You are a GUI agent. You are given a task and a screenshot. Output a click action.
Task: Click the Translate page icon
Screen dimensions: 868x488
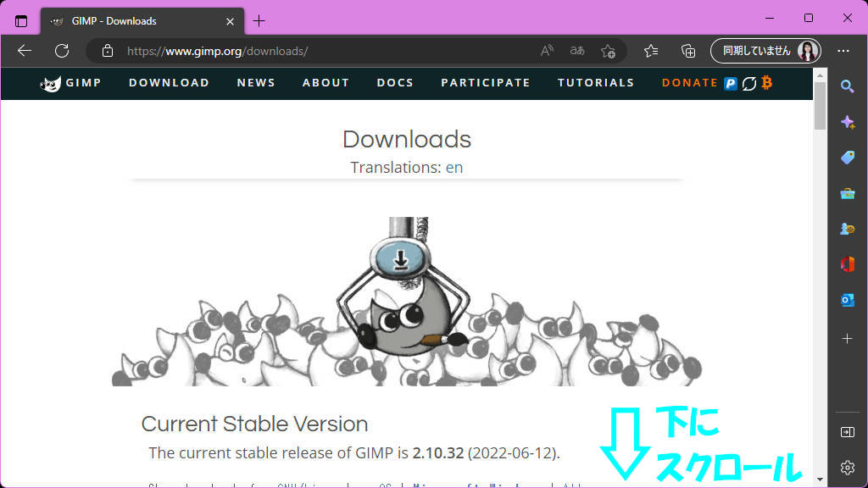pos(577,51)
